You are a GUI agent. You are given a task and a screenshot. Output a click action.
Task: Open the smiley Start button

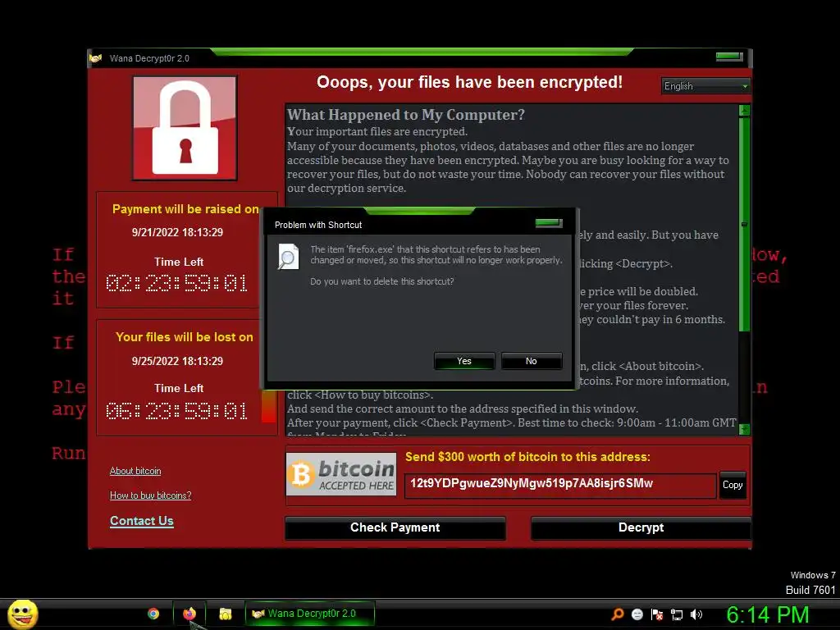(x=22, y=614)
